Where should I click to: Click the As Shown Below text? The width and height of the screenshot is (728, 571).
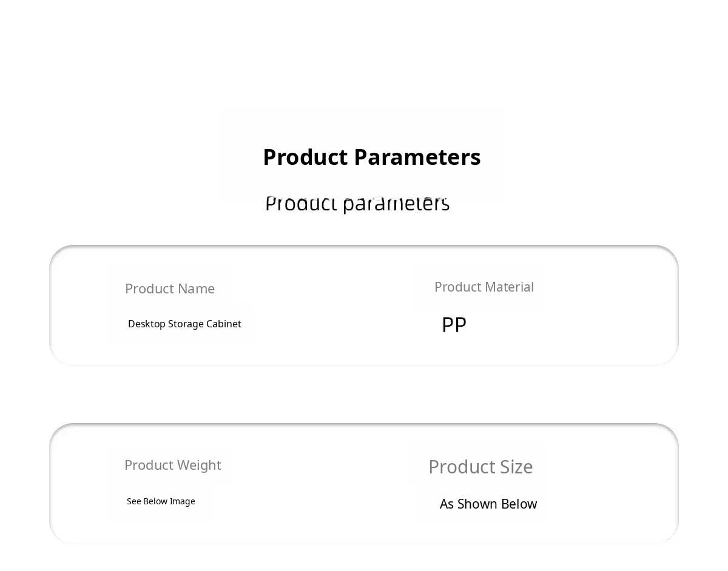pos(488,504)
